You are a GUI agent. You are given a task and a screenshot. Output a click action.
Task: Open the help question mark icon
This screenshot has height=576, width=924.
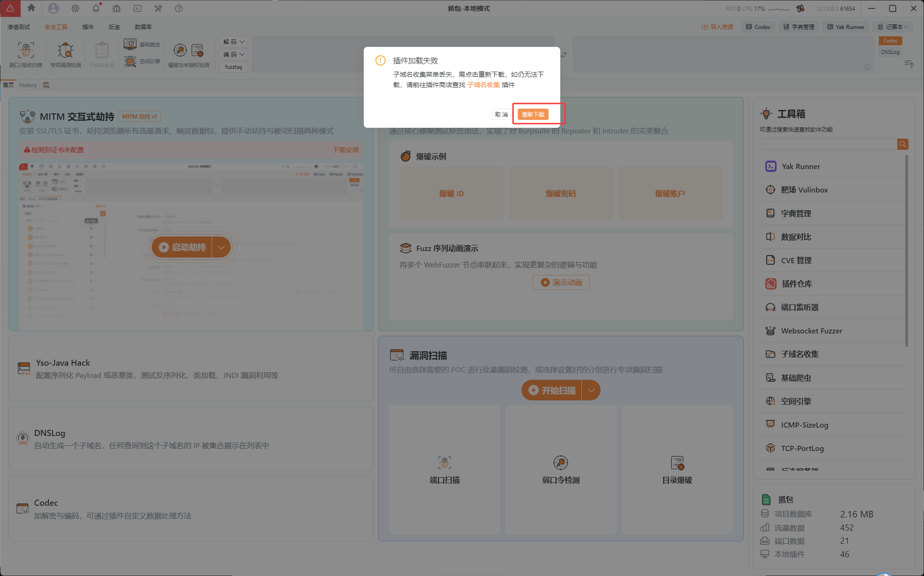coord(178,8)
